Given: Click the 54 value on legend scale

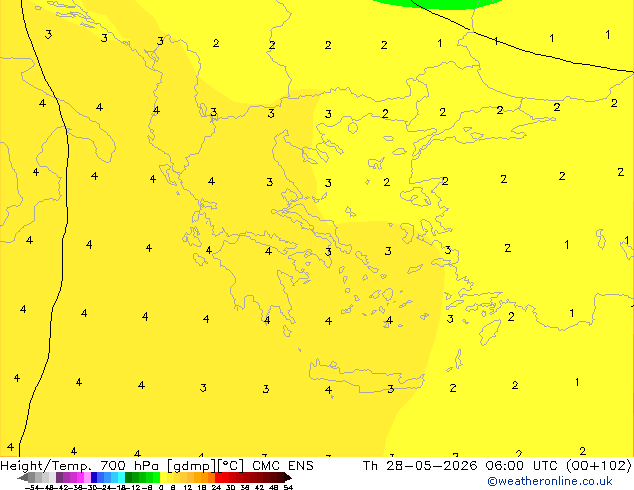Looking at the screenshot, I should tap(288, 487).
